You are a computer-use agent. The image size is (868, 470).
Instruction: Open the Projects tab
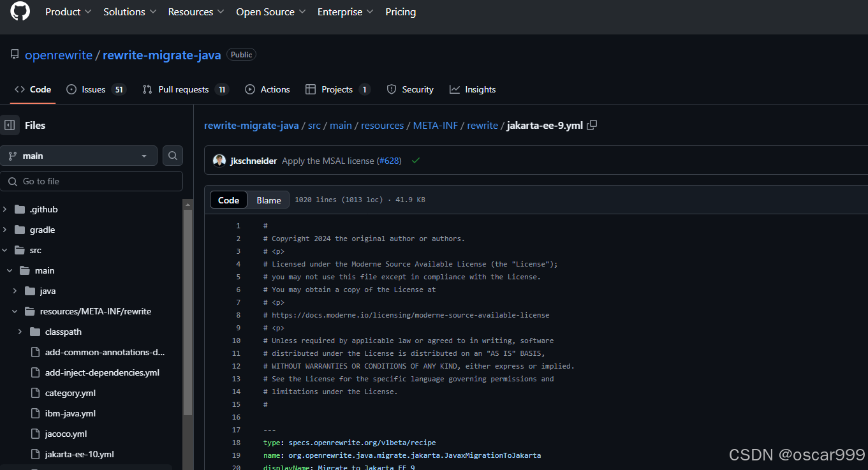[337, 89]
